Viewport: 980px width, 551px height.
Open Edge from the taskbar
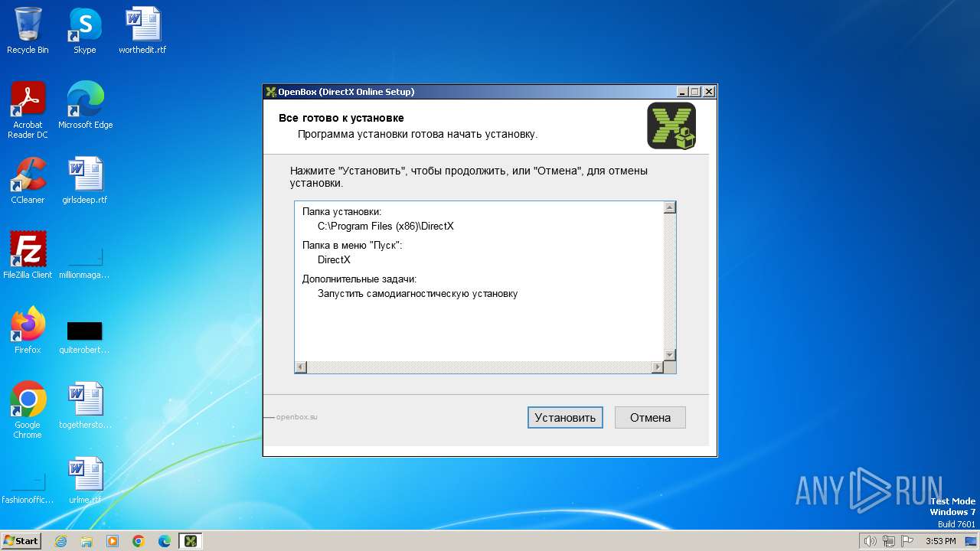(x=165, y=541)
